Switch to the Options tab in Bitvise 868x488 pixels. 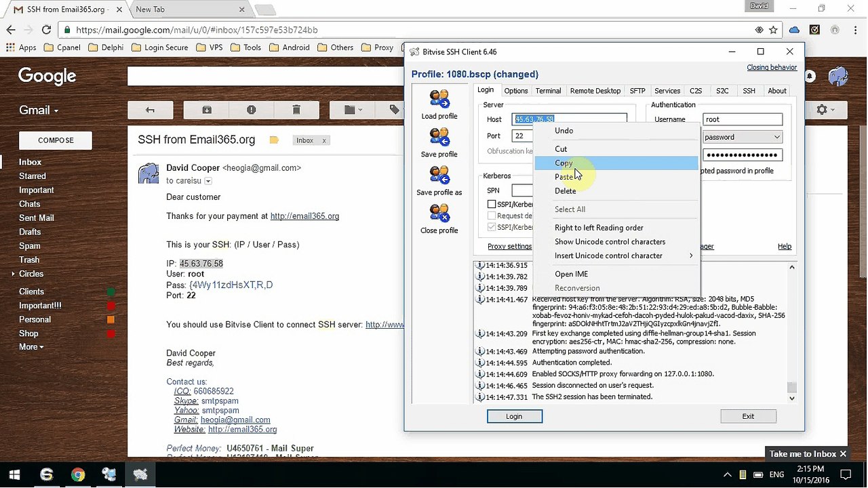point(515,91)
